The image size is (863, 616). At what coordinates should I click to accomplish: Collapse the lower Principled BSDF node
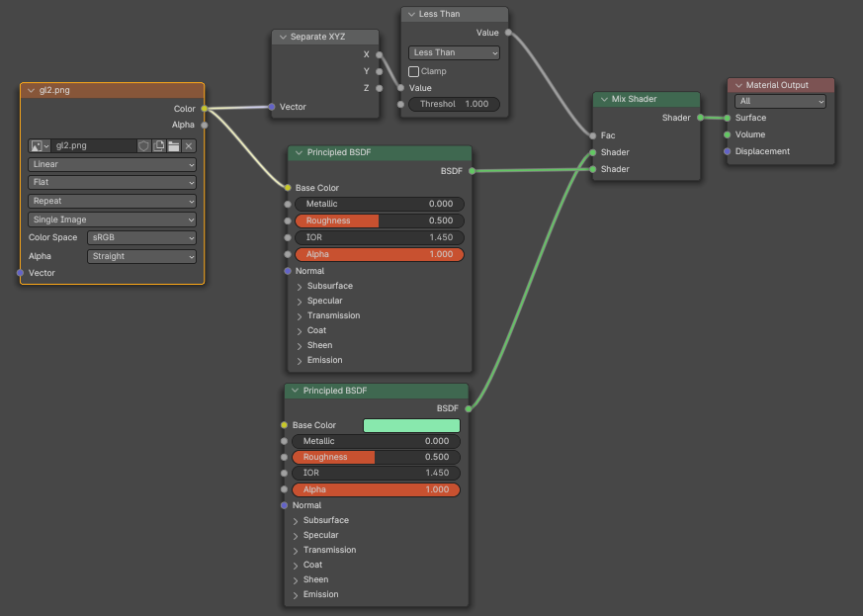coord(295,391)
